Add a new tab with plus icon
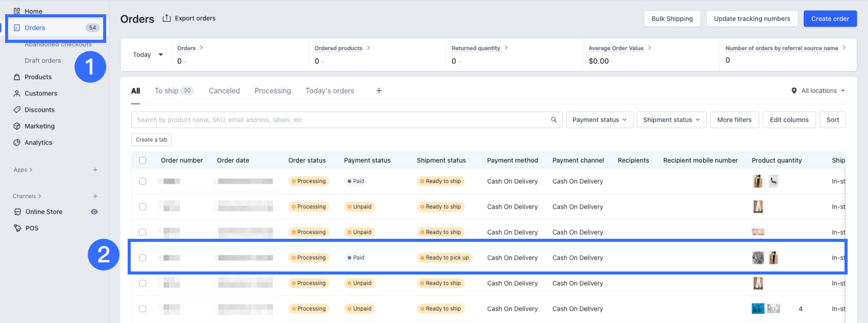868x323 pixels. tap(379, 91)
